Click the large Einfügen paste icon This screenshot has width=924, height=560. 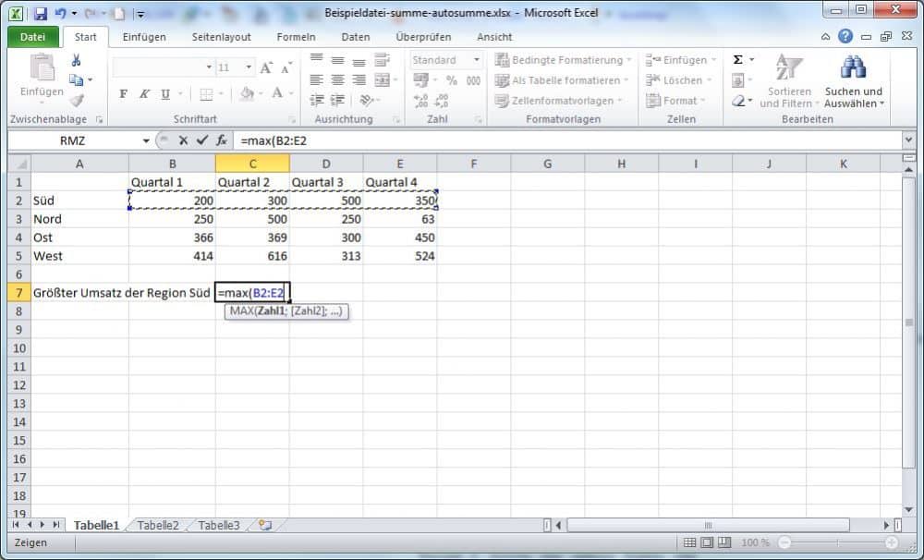tap(42, 68)
